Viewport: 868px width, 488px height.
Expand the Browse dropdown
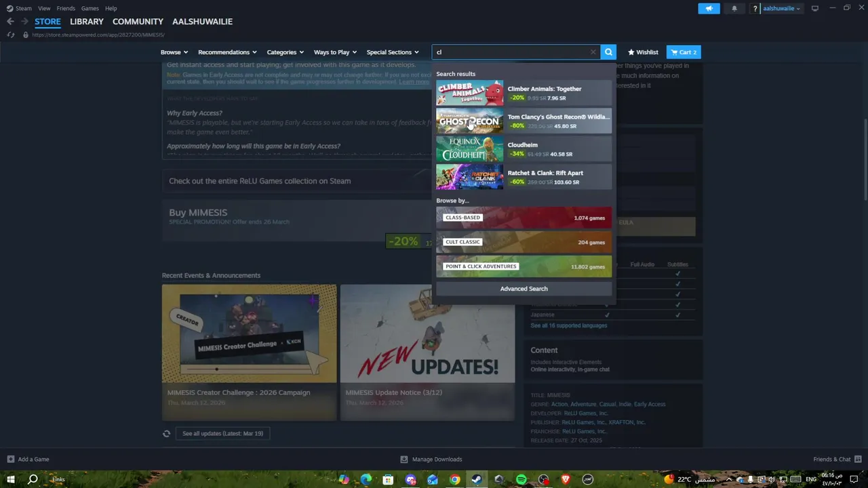click(x=174, y=52)
